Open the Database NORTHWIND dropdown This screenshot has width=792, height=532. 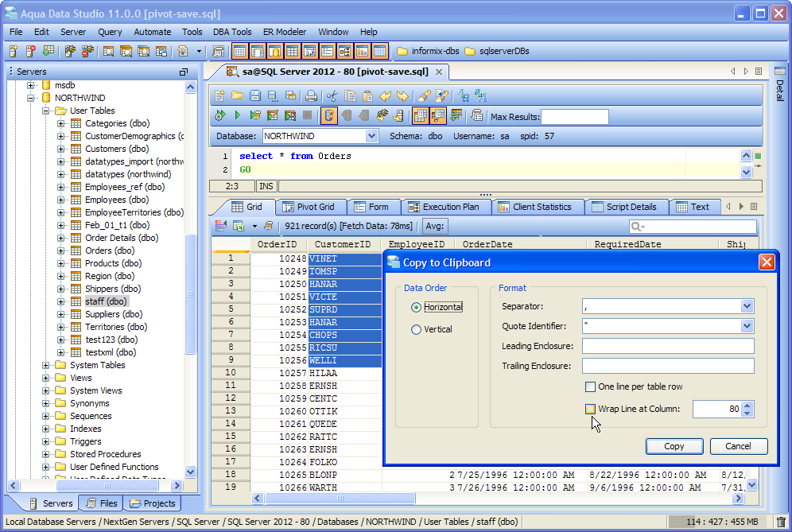[372, 136]
